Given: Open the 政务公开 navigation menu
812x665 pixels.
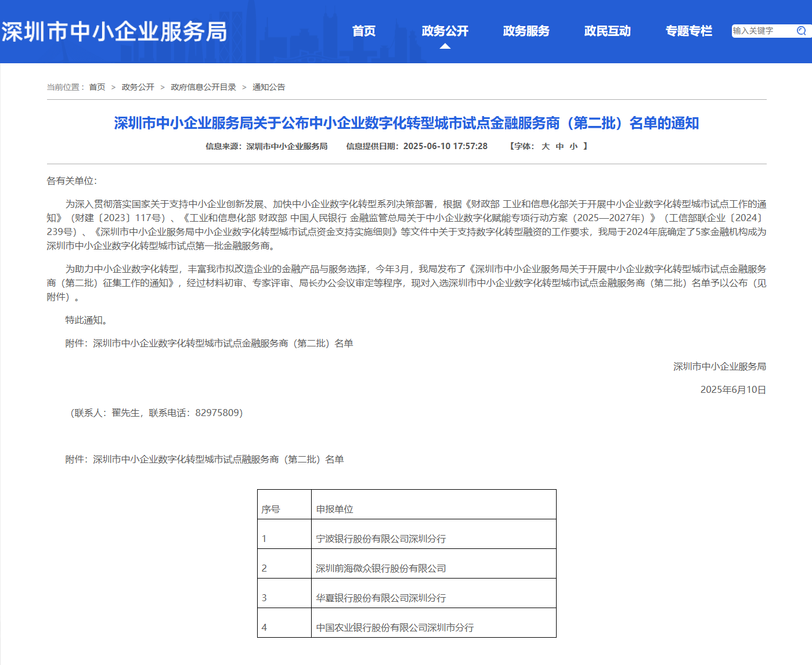Looking at the screenshot, I should pos(445,31).
